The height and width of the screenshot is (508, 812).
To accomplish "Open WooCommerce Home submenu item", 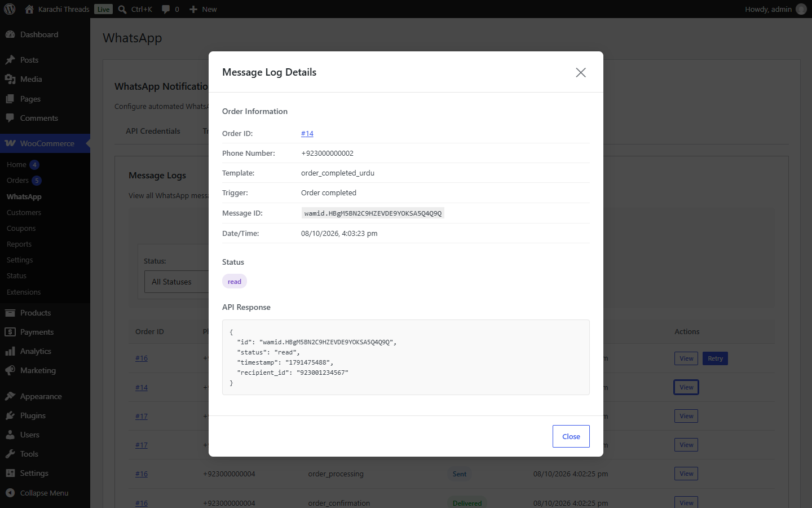I will [16, 165].
